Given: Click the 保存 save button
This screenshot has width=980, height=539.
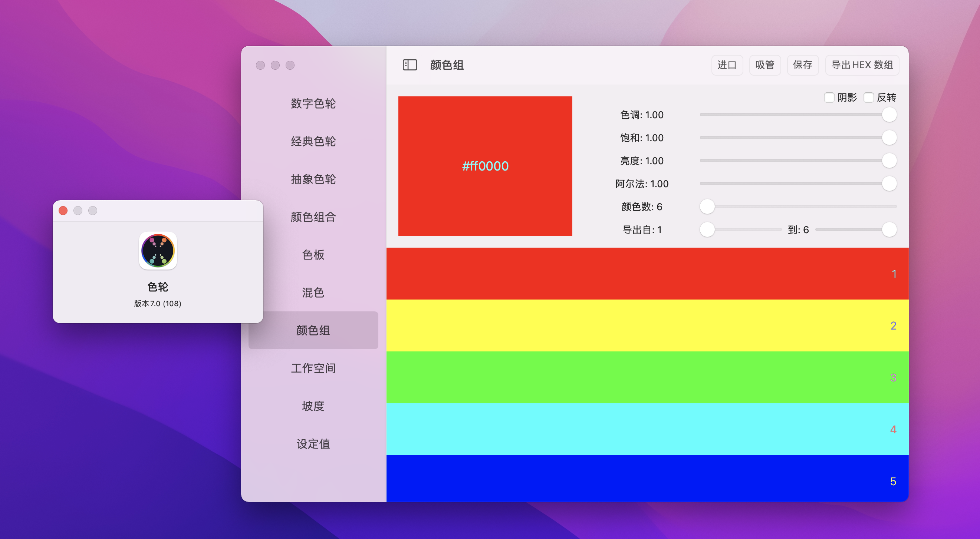Looking at the screenshot, I should [802, 65].
